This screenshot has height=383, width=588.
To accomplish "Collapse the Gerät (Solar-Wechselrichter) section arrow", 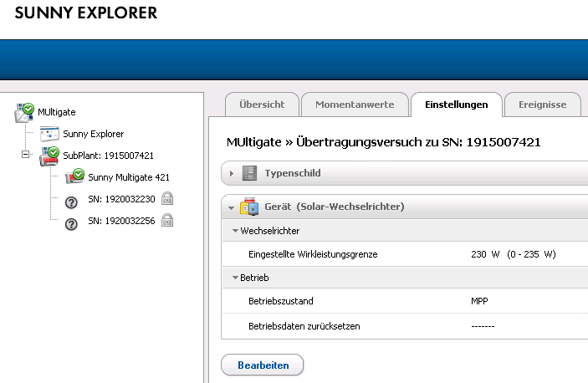I will click(x=231, y=207).
